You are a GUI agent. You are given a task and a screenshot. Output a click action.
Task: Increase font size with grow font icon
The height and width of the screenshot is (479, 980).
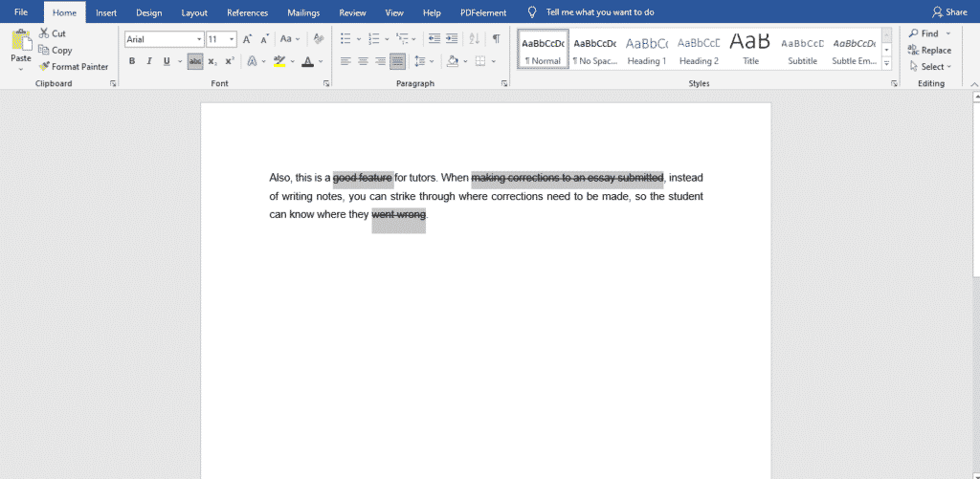[248, 38]
